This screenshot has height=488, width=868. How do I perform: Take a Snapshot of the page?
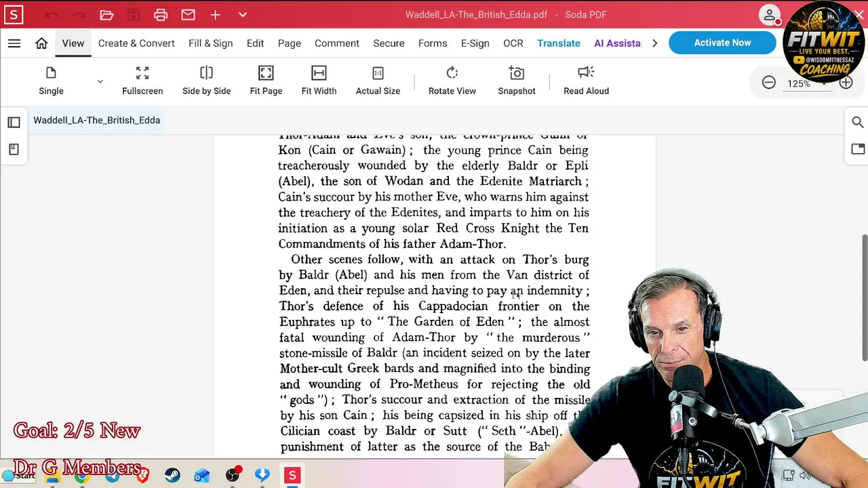[x=517, y=81]
